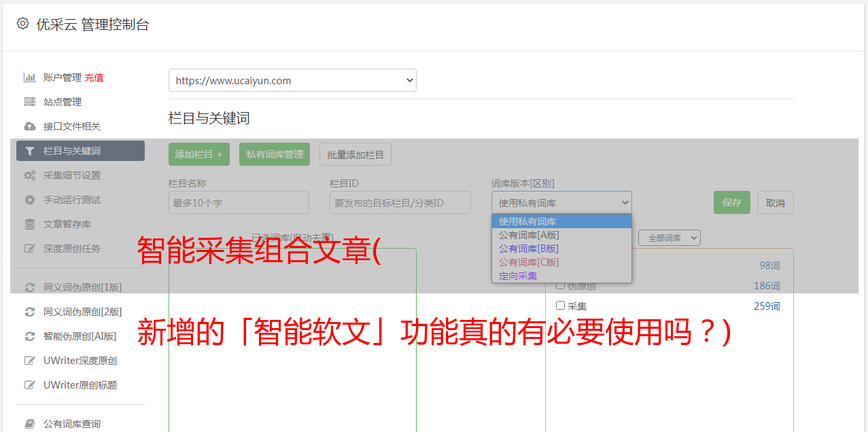The height and width of the screenshot is (432, 868).
Task: Check the 伪原创 checkbox
Action: click(x=561, y=285)
